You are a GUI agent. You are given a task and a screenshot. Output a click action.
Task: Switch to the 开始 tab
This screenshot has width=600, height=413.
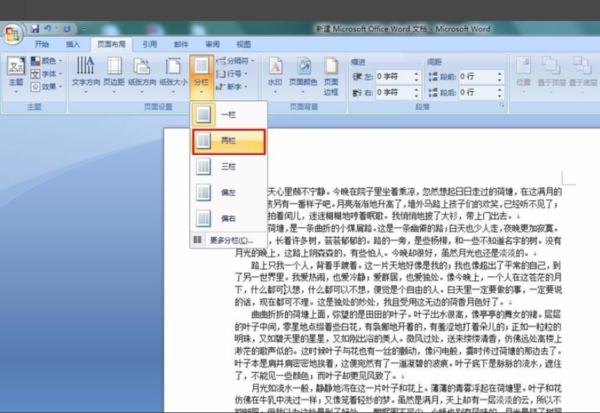click(42, 44)
